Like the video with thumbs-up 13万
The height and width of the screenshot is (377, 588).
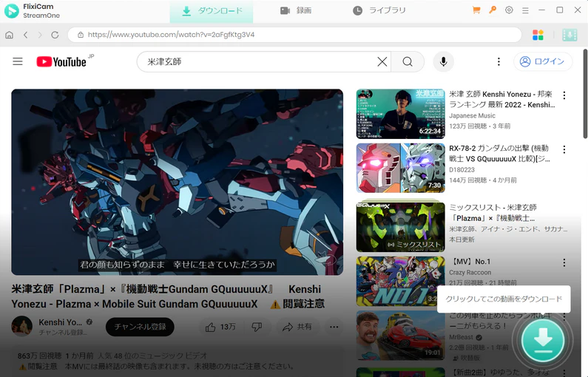(x=220, y=327)
